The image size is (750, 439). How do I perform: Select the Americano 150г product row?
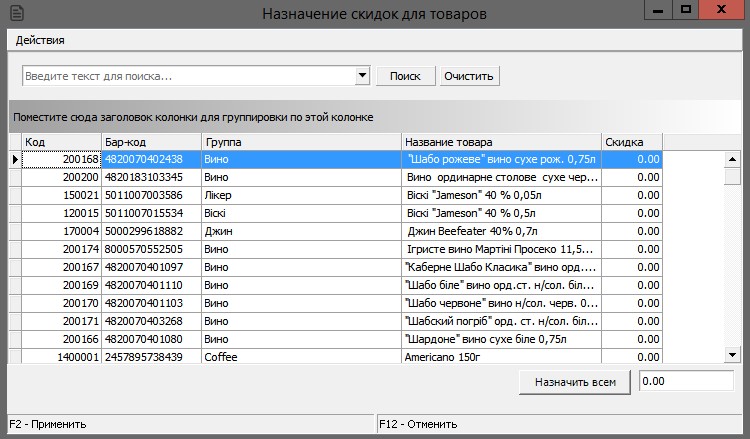coord(500,357)
